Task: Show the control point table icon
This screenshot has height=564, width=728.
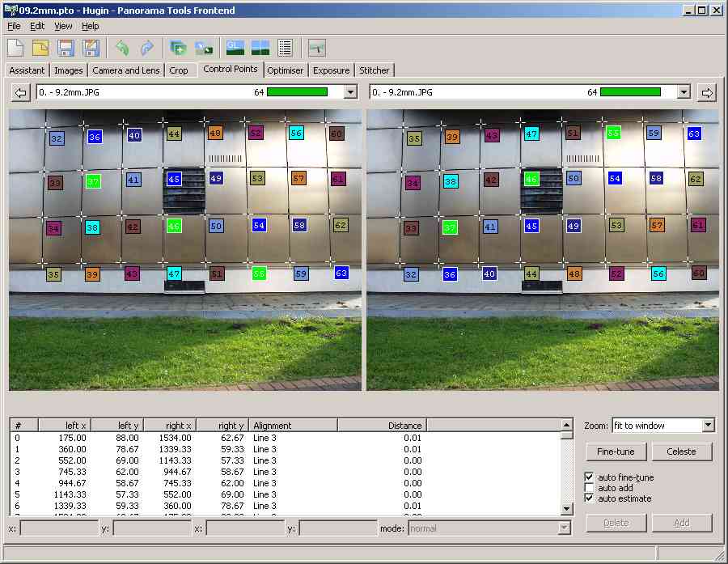Action: 285,48
